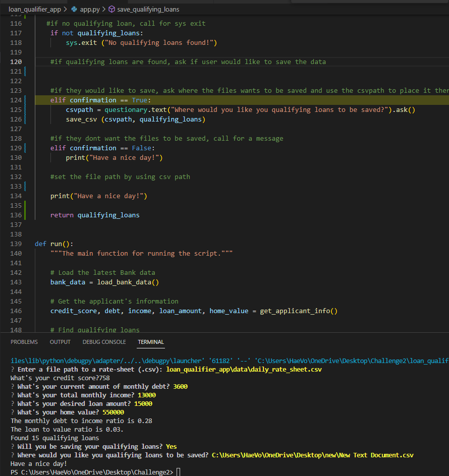The height and width of the screenshot is (476, 449).
Task: Click the print statement on line 130
Action: tap(114, 158)
